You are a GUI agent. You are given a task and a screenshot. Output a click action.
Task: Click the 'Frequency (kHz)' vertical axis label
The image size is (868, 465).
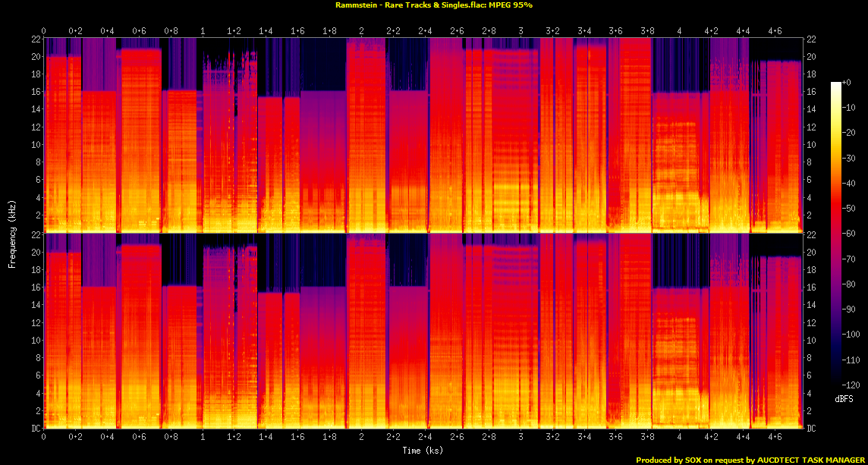(x=11, y=232)
